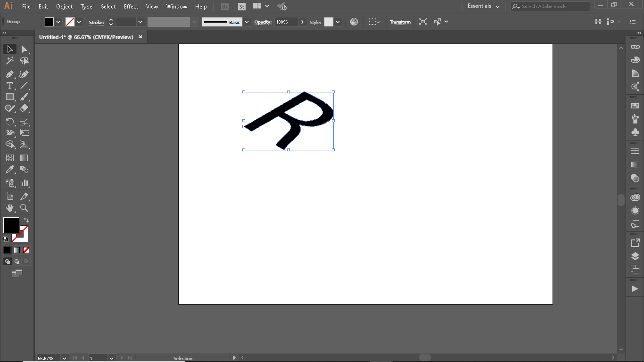
Task: Open the Layers panel icon
Action: [x=635, y=256]
